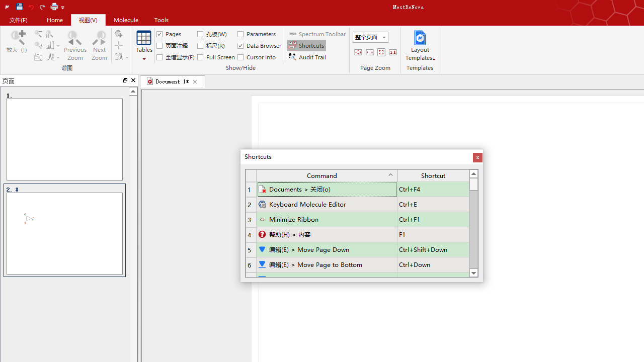Click the Print icon in quick access bar
This screenshot has width=644, height=362.
click(54, 7)
